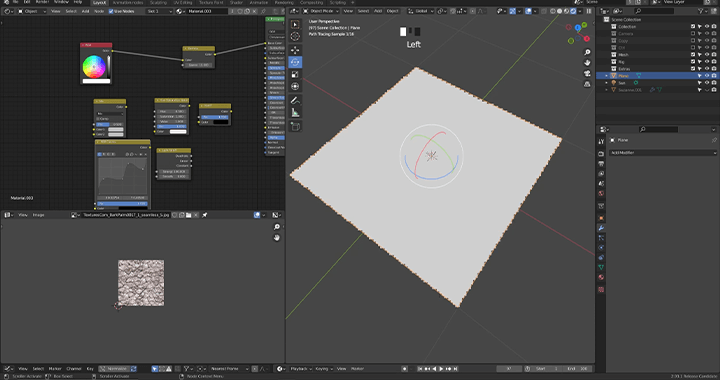The image size is (720, 380).
Task: Select the Annotate tool
Action: pos(295,101)
